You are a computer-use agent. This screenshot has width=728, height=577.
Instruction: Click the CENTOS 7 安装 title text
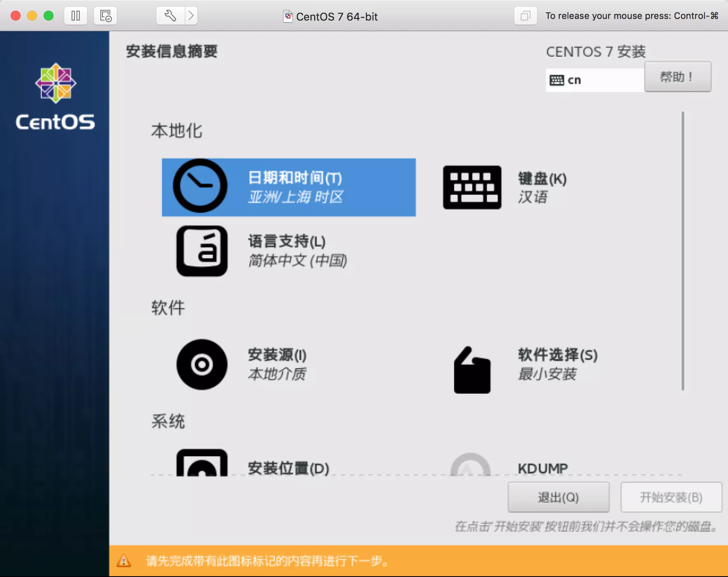click(x=596, y=52)
